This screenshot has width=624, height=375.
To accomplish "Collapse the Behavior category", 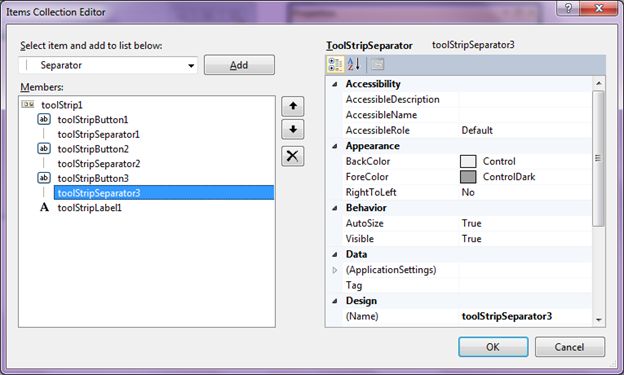I will [x=335, y=208].
